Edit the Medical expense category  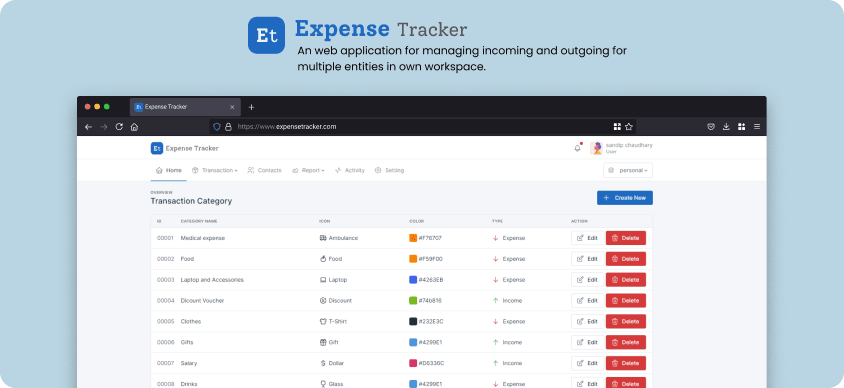pos(587,238)
